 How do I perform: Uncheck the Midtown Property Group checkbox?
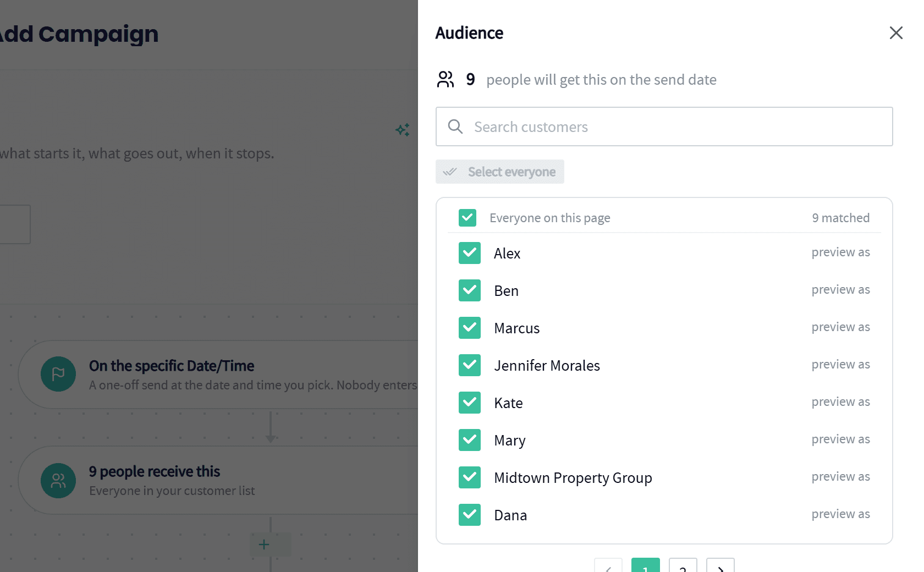pyautogui.click(x=470, y=477)
